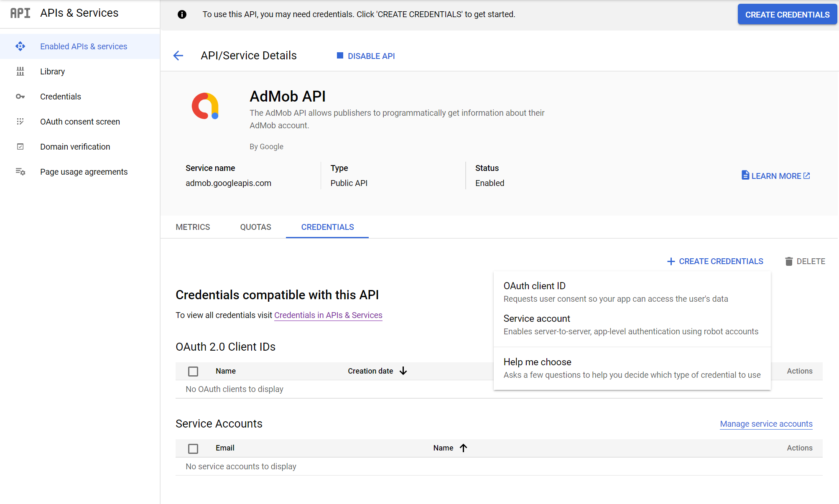The image size is (839, 504).
Task: Click the info icon in the credentials banner
Action: (x=182, y=14)
